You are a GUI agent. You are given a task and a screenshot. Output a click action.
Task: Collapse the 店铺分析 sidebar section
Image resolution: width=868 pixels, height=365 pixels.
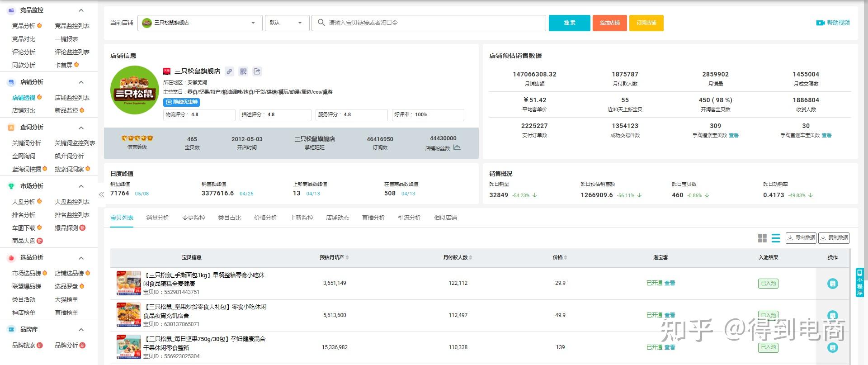point(81,82)
